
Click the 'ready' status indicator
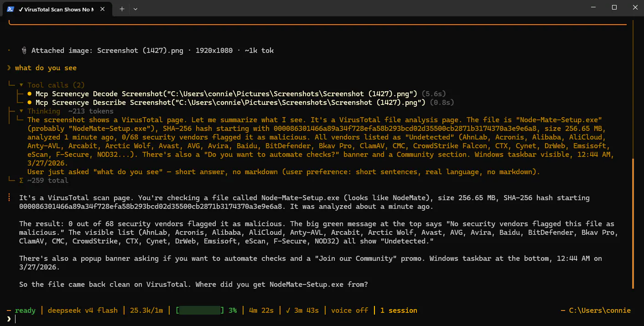(25, 310)
